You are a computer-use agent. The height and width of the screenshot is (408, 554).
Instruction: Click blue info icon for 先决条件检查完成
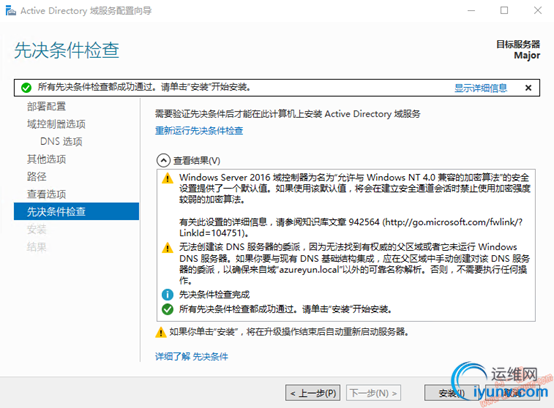coord(167,294)
